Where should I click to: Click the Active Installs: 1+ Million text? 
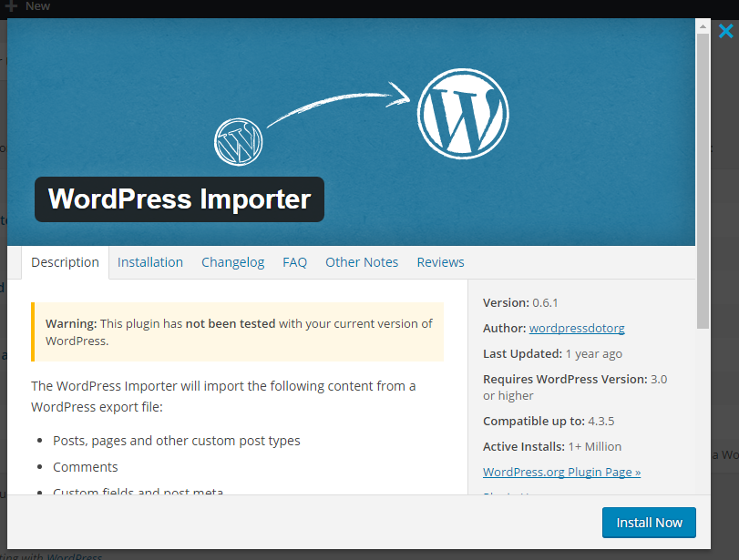pos(552,446)
